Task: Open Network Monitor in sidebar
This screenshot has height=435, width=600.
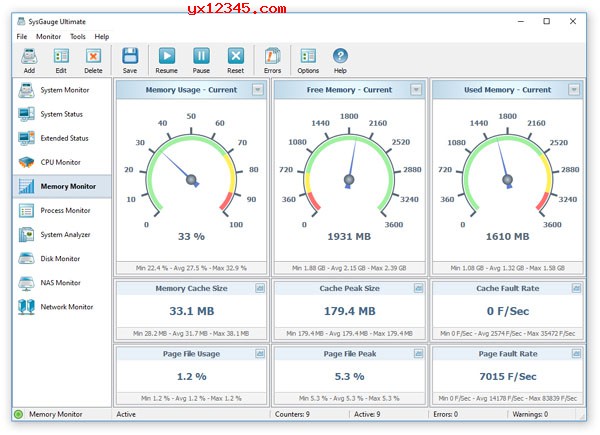Action: click(x=62, y=307)
